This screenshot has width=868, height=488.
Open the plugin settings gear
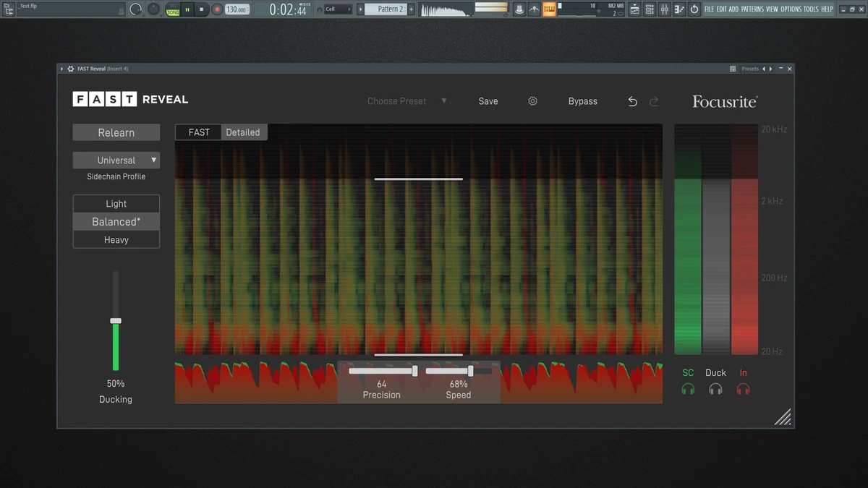(533, 101)
